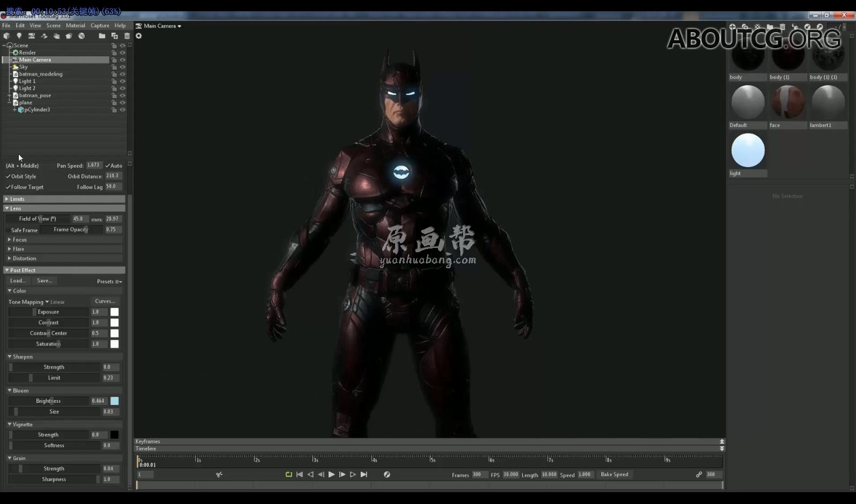Image resolution: width=856 pixels, height=504 pixels.
Task: Click the new folder icon in scene toolbar
Action: (x=102, y=36)
